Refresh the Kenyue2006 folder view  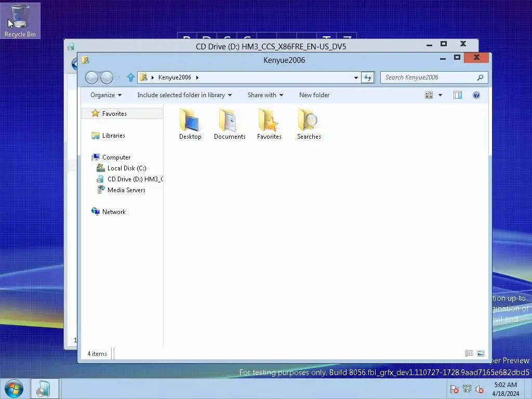[368, 78]
